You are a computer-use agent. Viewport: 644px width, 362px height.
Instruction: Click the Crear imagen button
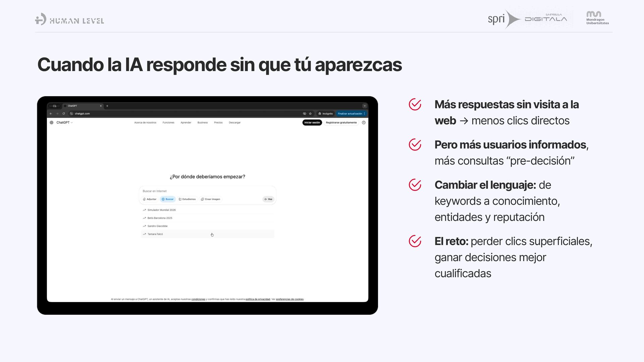coord(211,199)
